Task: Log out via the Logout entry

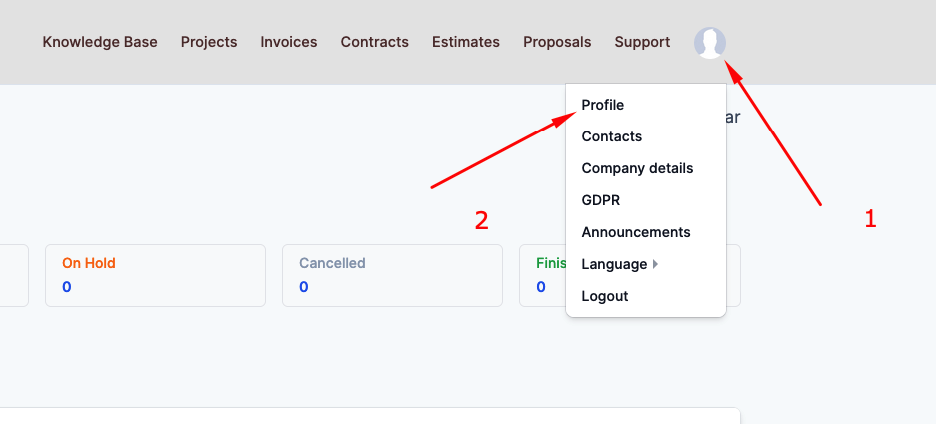Action: tap(605, 296)
